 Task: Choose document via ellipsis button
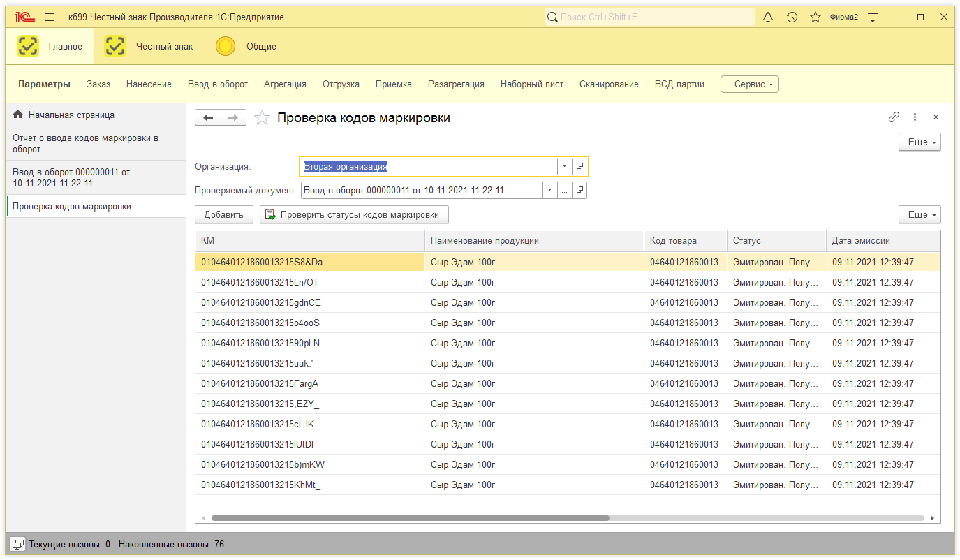pos(565,190)
